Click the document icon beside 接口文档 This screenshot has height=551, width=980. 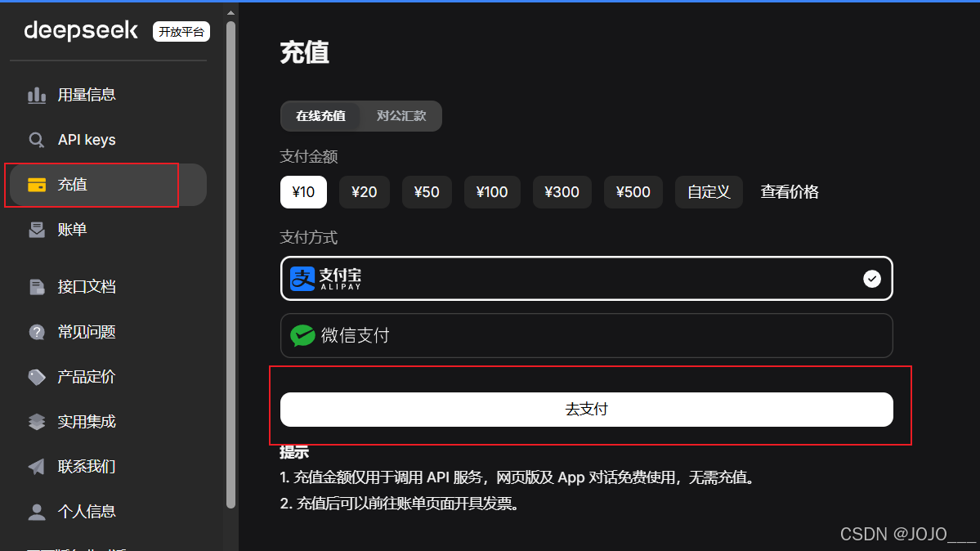tap(36, 287)
